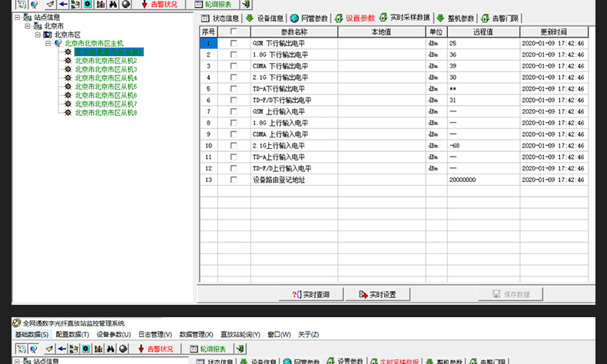Image resolution: width=607 pixels, height=364 pixels.
Task: Click the exit door icon beside 轮询报表
Action: pos(244,5)
